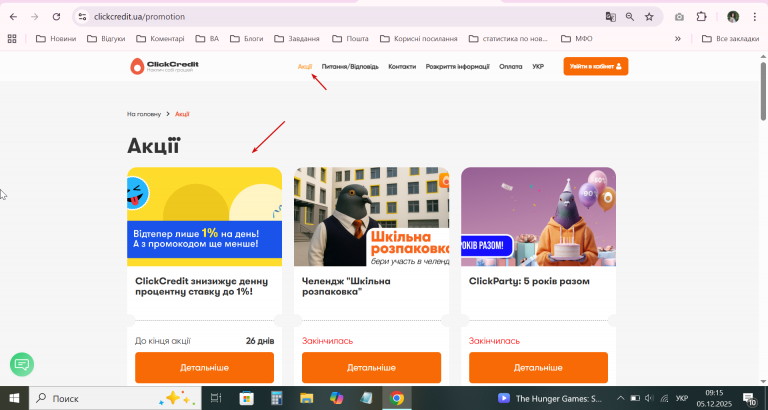The height and width of the screenshot is (410, 768).
Task: Click the ClickCredit logo
Action: [x=164, y=66]
